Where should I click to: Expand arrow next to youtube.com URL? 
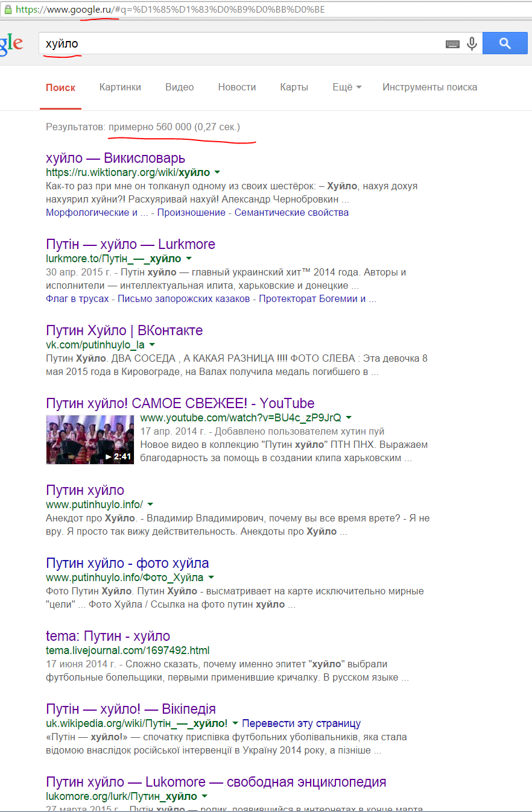pyautogui.click(x=349, y=417)
